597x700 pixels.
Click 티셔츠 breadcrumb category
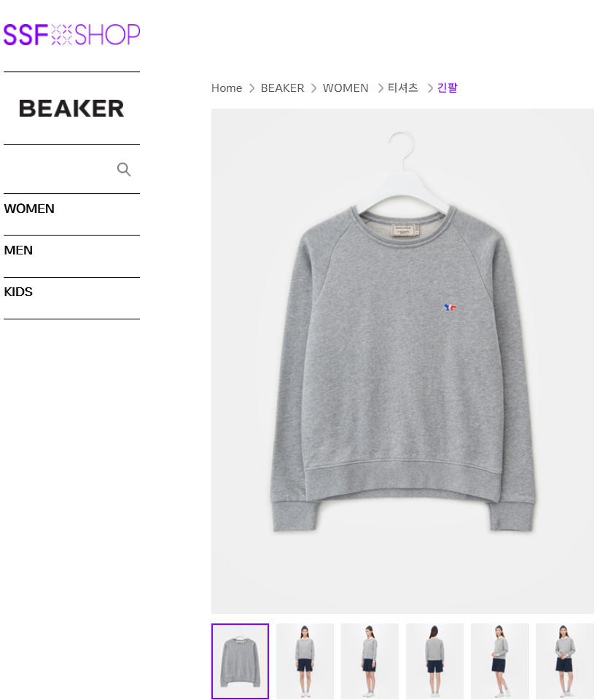(x=403, y=88)
